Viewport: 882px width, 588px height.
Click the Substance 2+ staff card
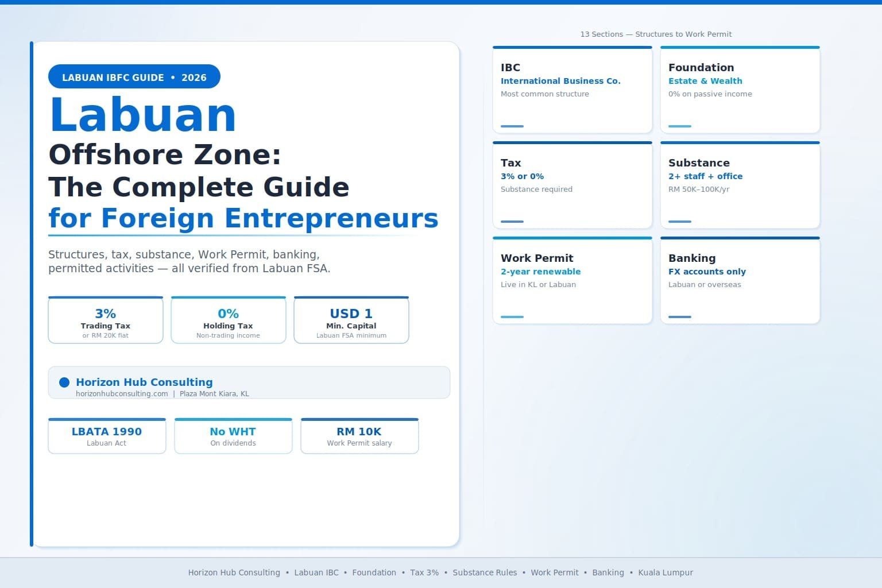[740, 184]
